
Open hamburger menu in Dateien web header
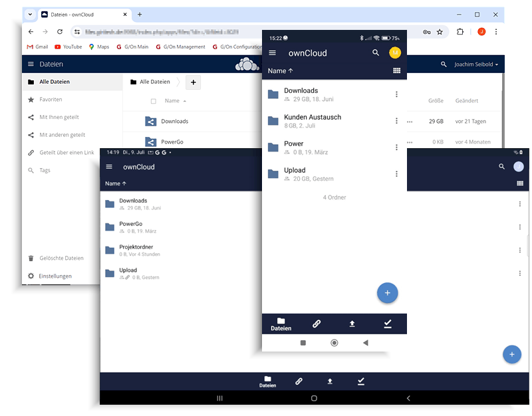(x=31, y=64)
